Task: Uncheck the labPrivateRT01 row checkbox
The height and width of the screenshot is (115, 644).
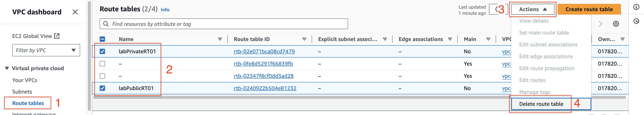Action: coord(102,51)
